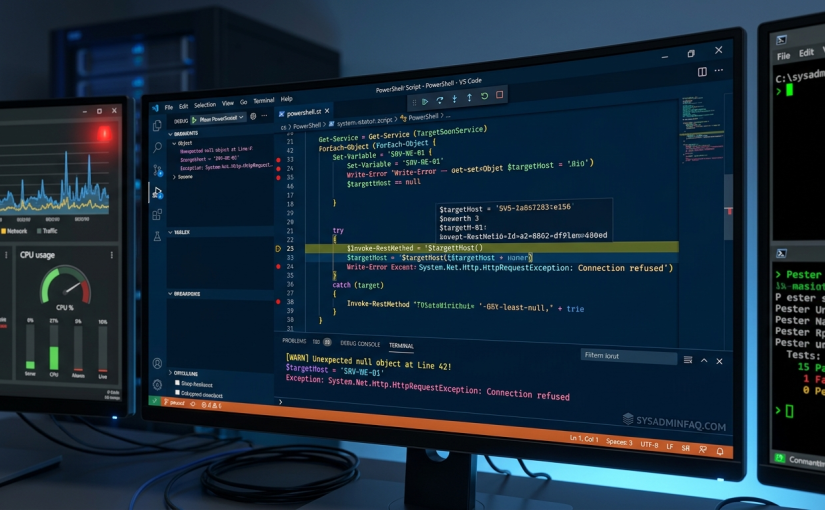Image resolution: width=825 pixels, height=510 pixels.
Task: Check the second checkbox in the sidebar bottom section
Action: click(x=177, y=393)
